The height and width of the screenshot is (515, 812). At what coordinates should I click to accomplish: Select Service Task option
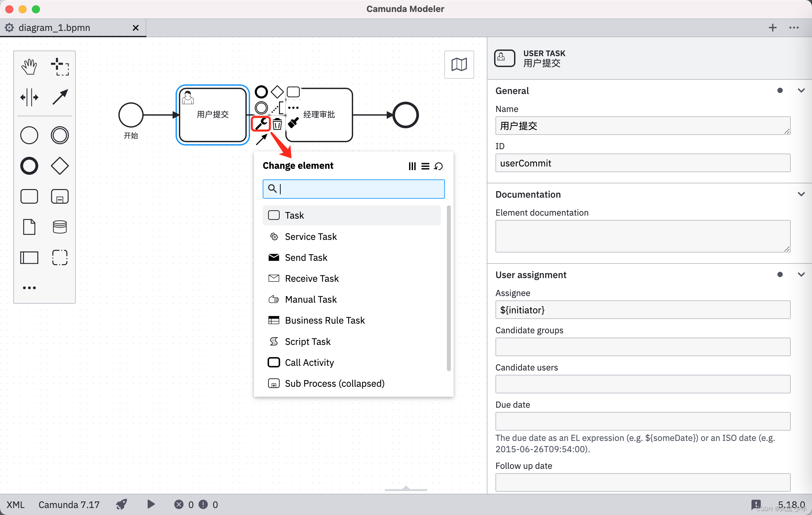tap(351, 237)
